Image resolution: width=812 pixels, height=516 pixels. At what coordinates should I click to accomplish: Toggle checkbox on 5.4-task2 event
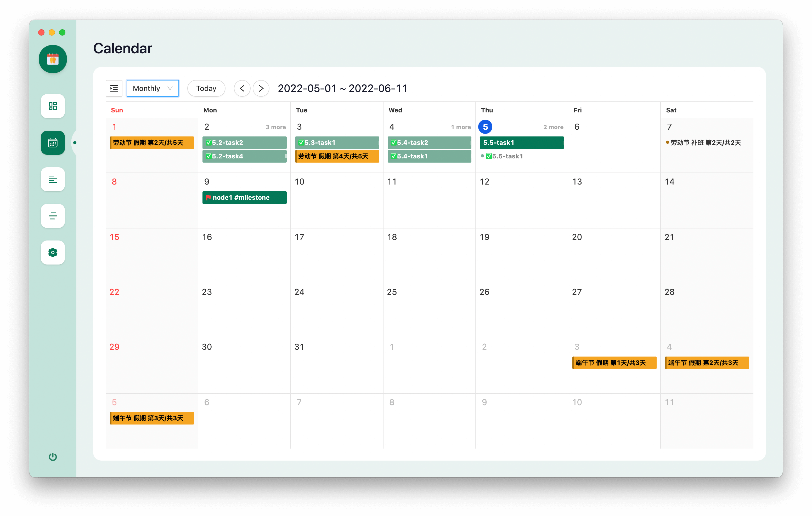click(393, 142)
